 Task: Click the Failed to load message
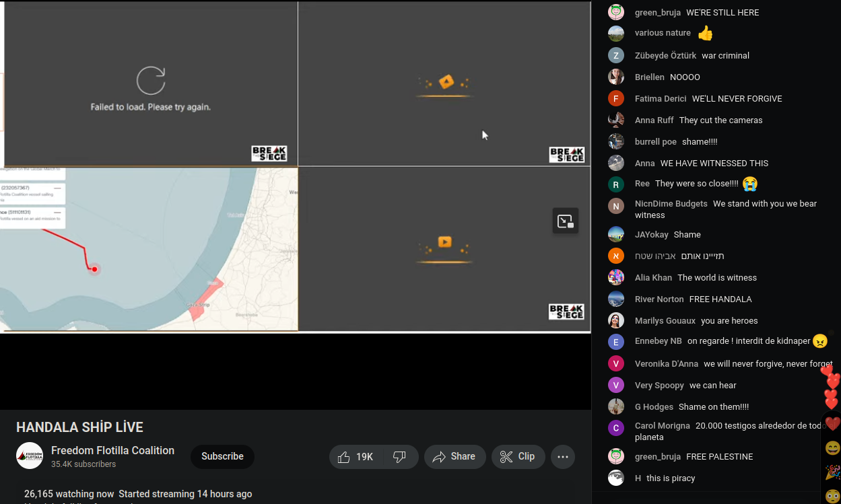coord(151,107)
